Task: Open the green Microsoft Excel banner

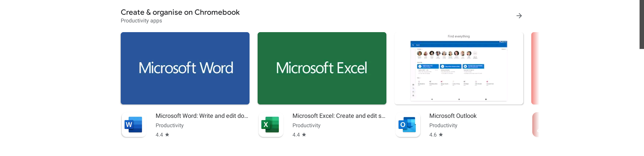Action: coord(322,68)
